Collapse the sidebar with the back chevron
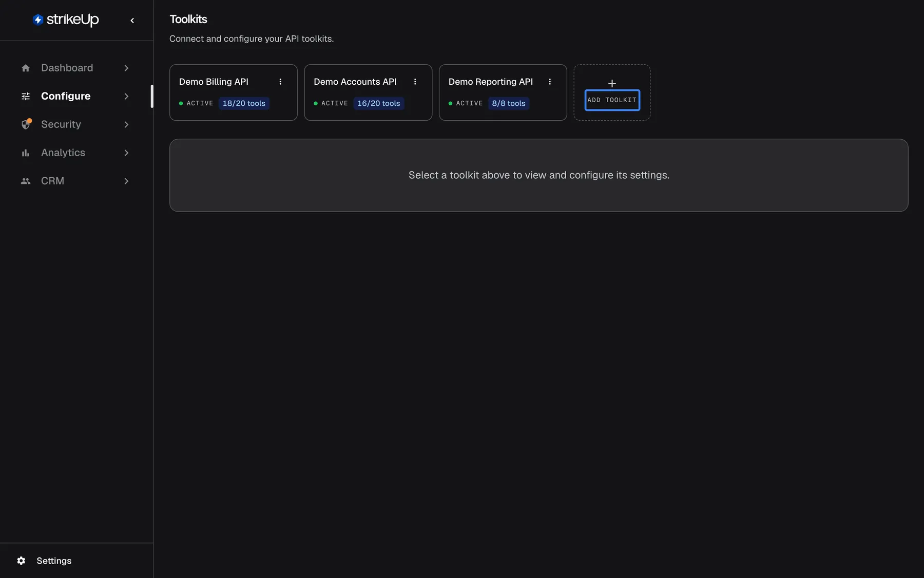 coord(132,21)
